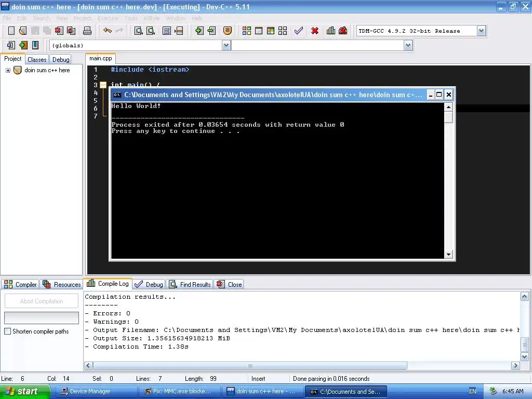Image resolution: width=532 pixels, height=399 pixels.
Task: Open the empty member function dropdown
Action: point(408,45)
